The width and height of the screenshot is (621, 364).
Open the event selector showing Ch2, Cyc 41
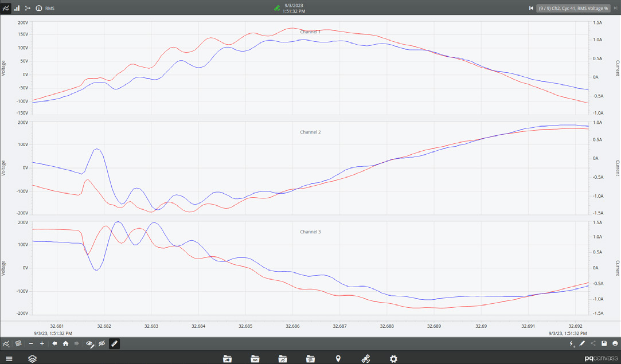[573, 8]
